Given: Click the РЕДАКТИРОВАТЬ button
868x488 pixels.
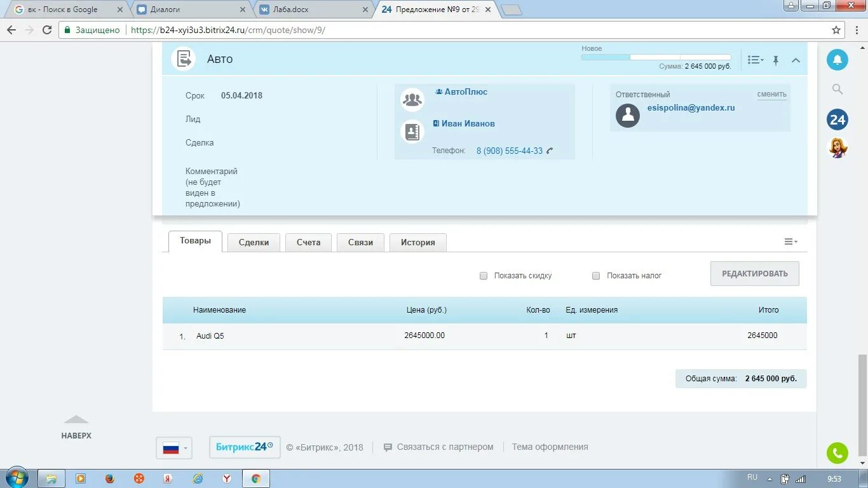Looking at the screenshot, I should tap(755, 273).
